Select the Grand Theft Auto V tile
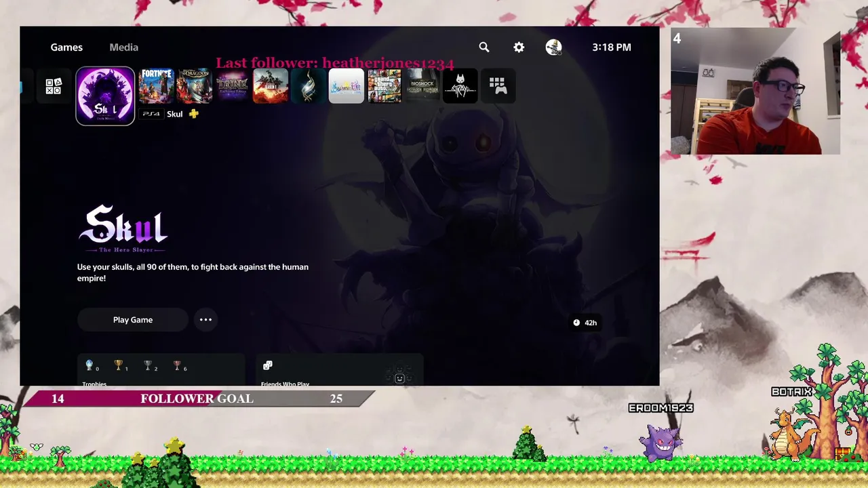The height and width of the screenshot is (488, 868). (384, 85)
